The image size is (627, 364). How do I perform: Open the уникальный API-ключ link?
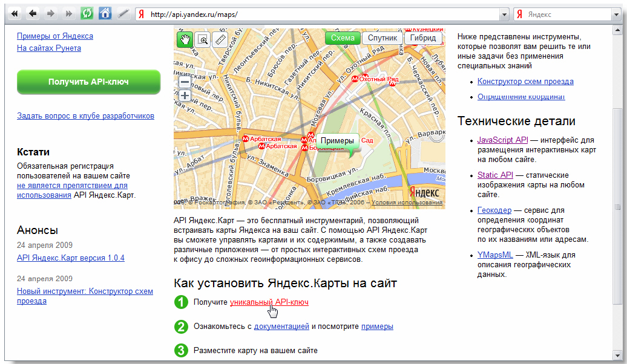(x=269, y=302)
